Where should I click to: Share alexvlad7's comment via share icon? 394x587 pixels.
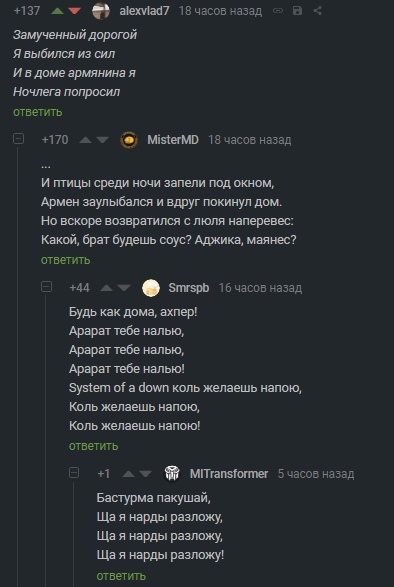pos(318,10)
